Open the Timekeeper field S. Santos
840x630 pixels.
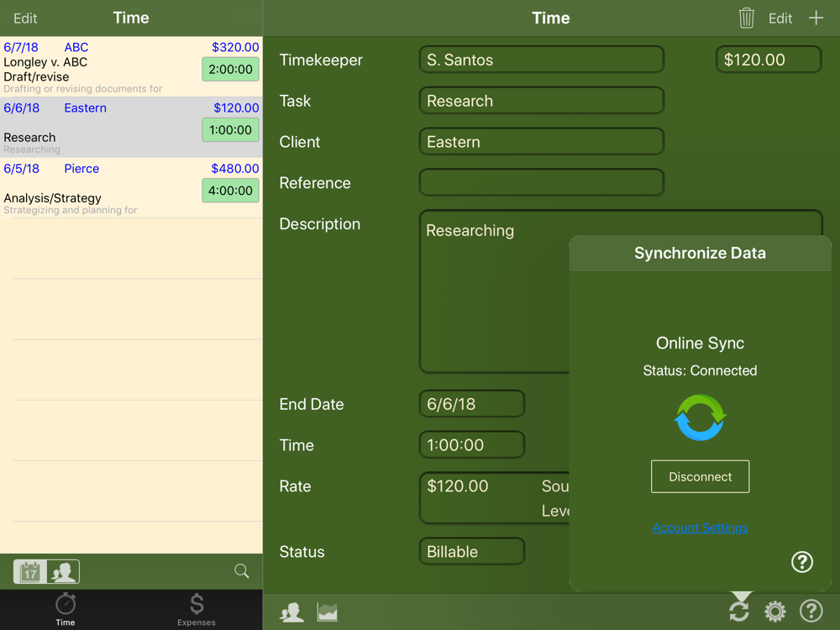pyautogui.click(x=542, y=60)
